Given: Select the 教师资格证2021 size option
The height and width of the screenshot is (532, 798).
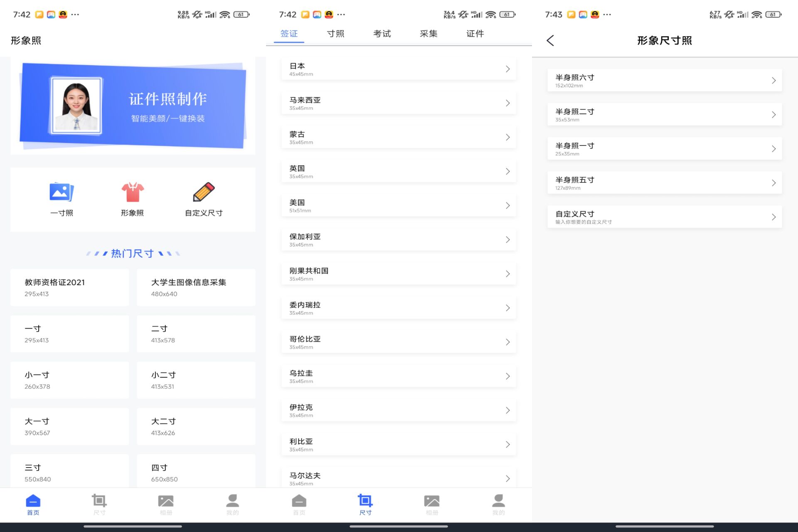Looking at the screenshot, I should (69, 287).
